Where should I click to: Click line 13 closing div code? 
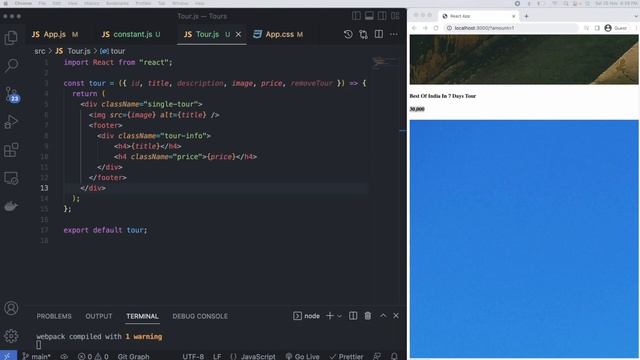point(93,188)
